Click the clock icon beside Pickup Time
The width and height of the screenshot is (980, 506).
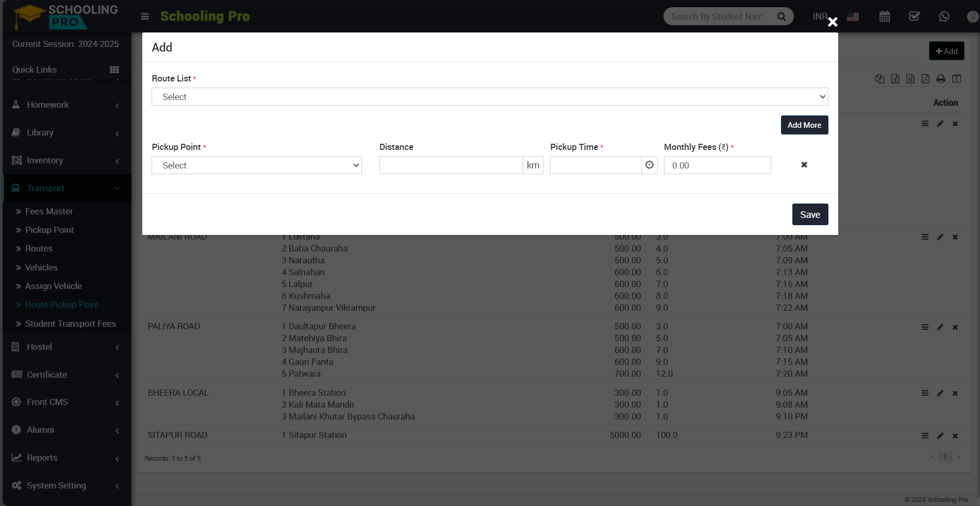(x=650, y=165)
